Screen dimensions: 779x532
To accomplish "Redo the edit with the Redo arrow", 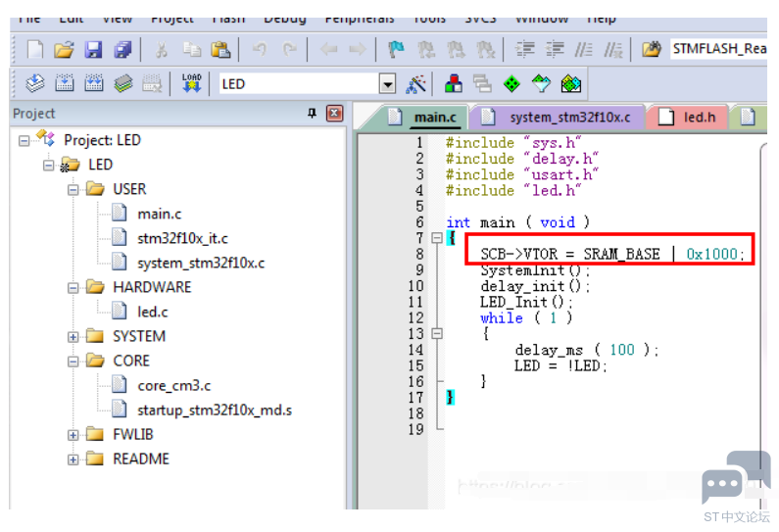I will 289,49.
